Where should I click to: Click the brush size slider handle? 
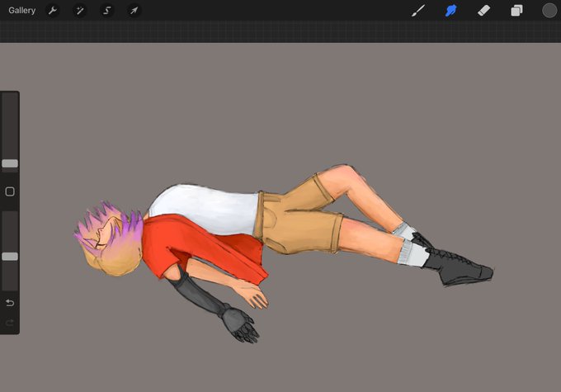click(10, 163)
